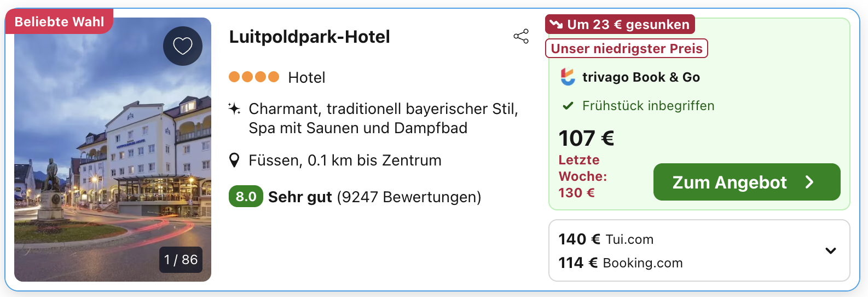This screenshot has width=868, height=297.
Task: Click the trivago Book & Go logo
Action: [568, 77]
